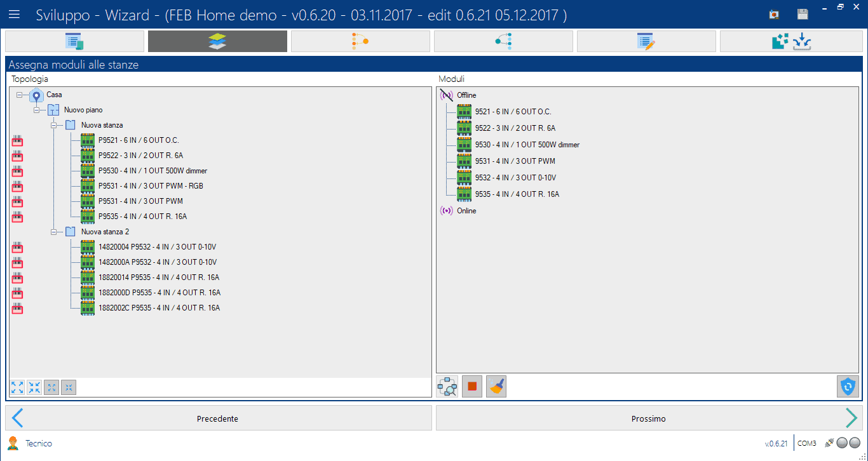Click the Topologia panel label
Screen dimensions: 868x461
click(30, 79)
